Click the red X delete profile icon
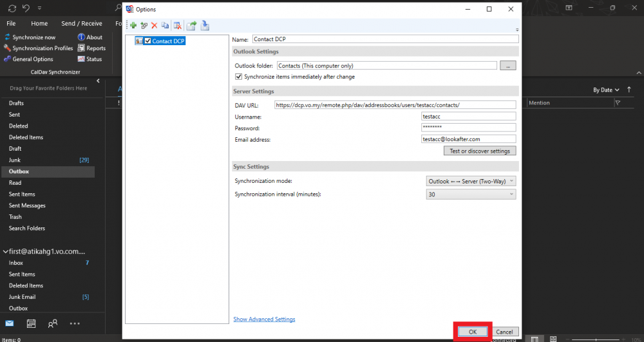644x342 pixels. coord(154,26)
